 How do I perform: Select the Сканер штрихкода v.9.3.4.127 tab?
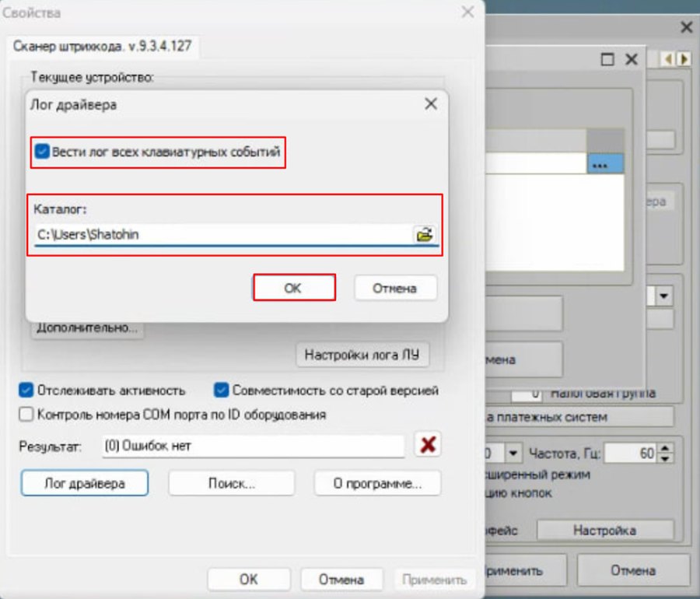pos(102,46)
